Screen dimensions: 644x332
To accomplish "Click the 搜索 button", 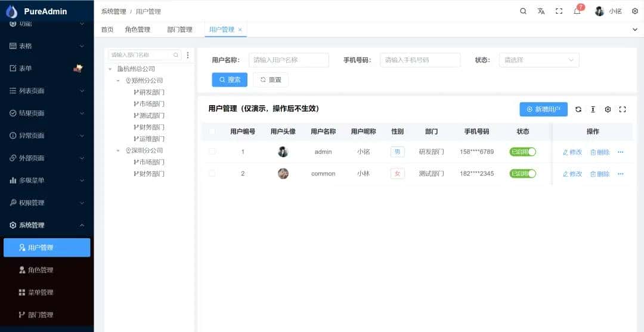I will pyautogui.click(x=230, y=80).
